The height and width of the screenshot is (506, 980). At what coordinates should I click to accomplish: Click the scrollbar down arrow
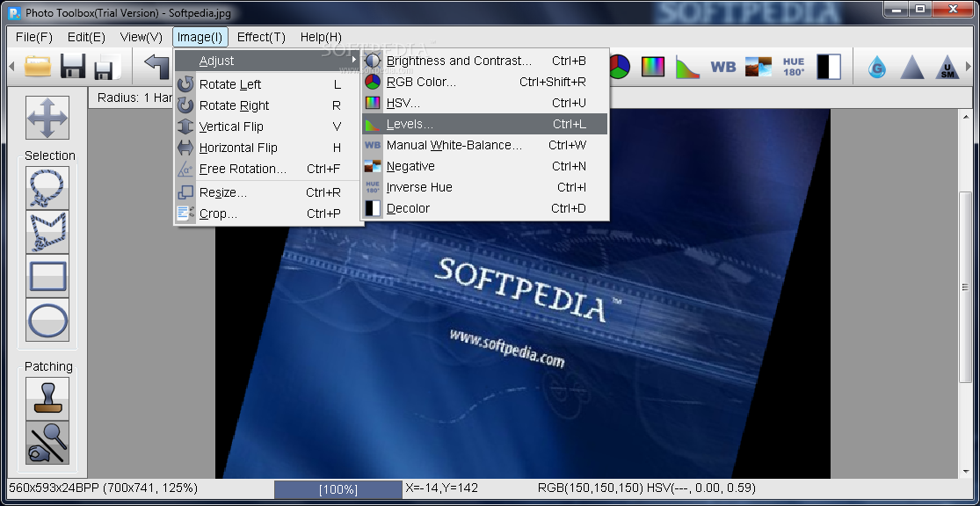point(966,471)
